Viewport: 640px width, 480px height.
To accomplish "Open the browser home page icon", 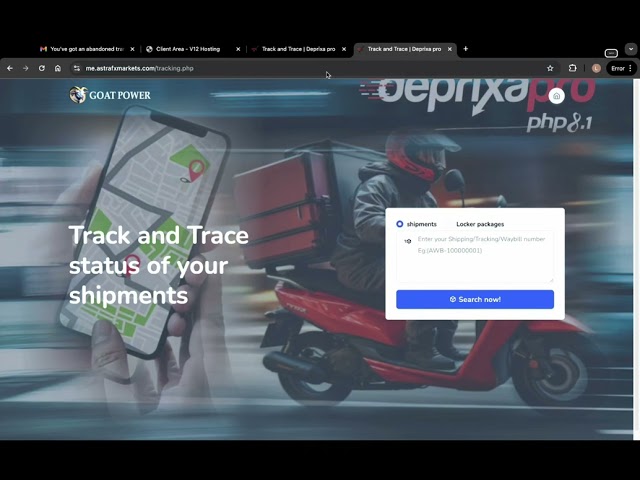I will 58,68.
